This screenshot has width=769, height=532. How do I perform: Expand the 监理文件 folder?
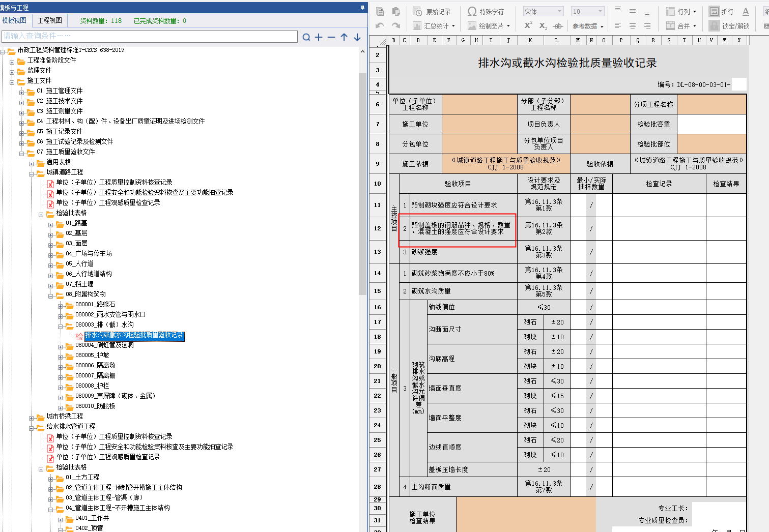point(12,72)
